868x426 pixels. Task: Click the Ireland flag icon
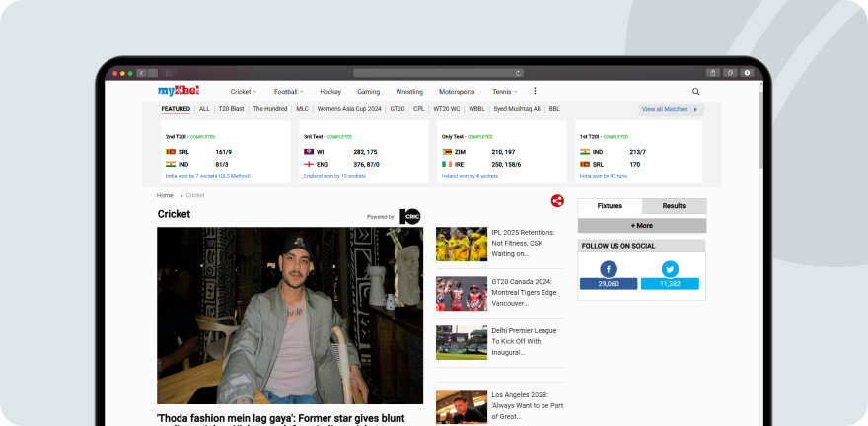coord(447,165)
